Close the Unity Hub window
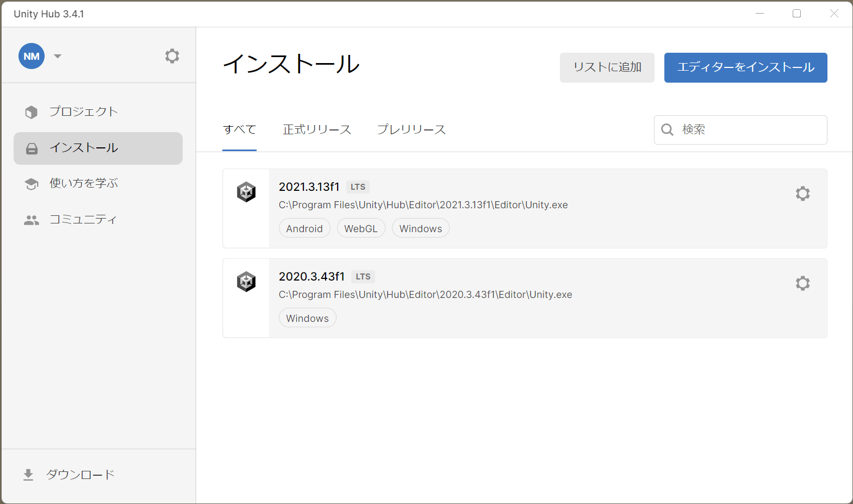Screen dimensions: 853x504 coord(834,14)
